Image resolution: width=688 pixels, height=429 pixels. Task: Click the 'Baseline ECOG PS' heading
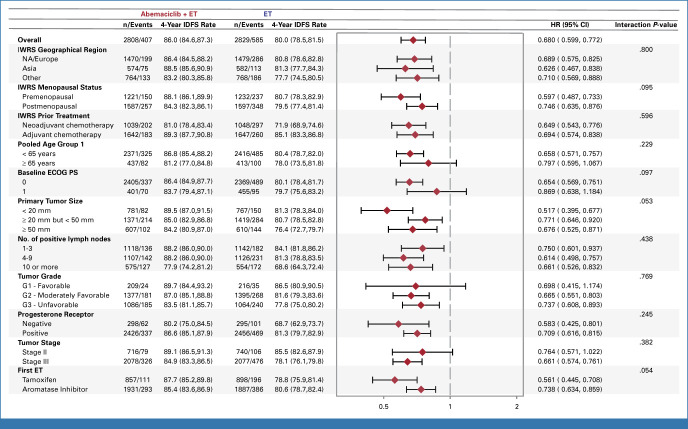pyautogui.click(x=48, y=172)
